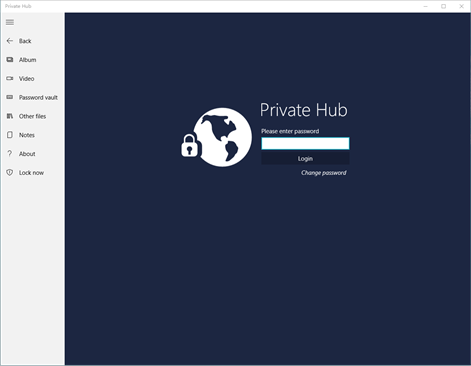Click the Lock now shield icon
The image size is (471, 366).
(x=10, y=172)
